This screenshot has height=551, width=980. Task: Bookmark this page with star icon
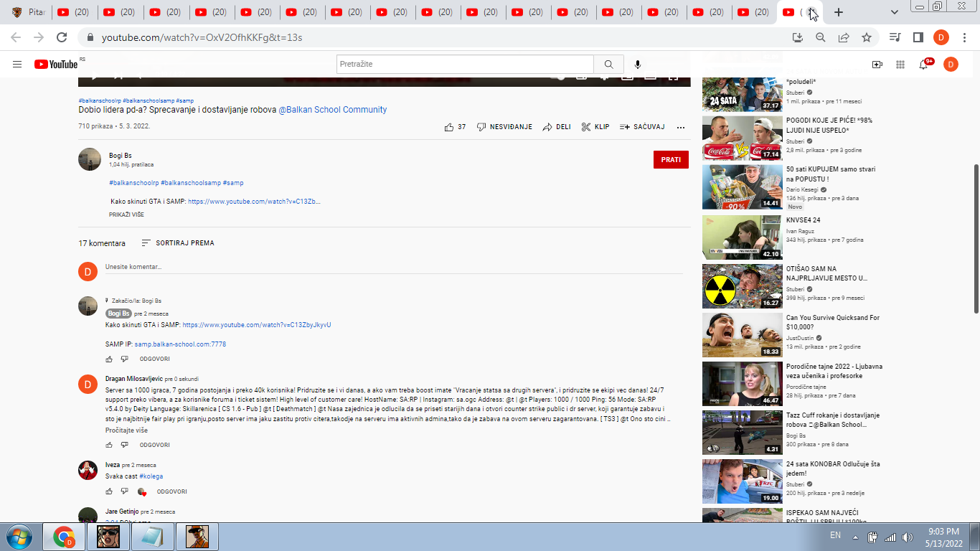867,37
